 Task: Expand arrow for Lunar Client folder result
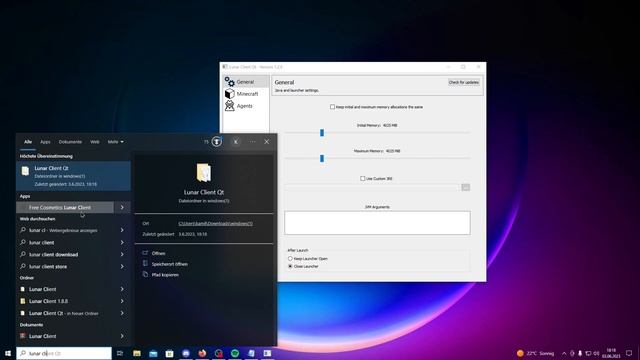tap(122, 289)
